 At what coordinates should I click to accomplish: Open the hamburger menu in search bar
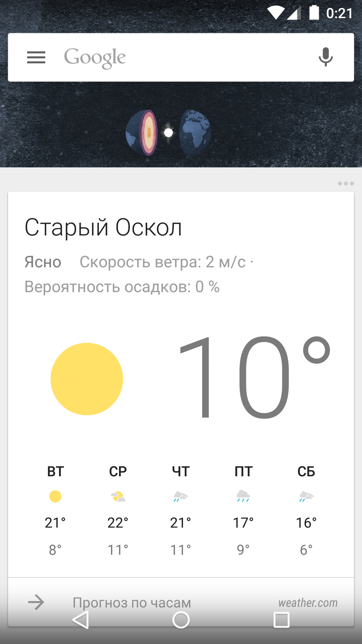36,57
